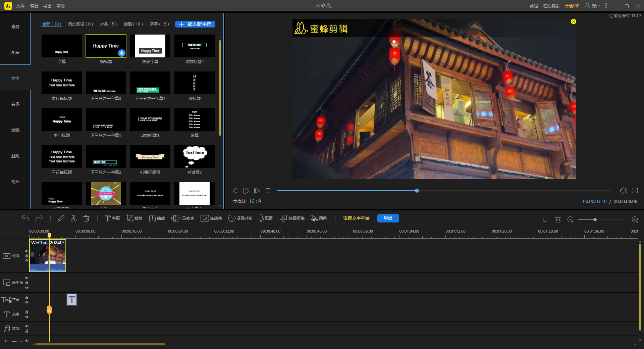644x349 pixels.
Task: Add a marker with the marker icon
Action: tap(545, 219)
